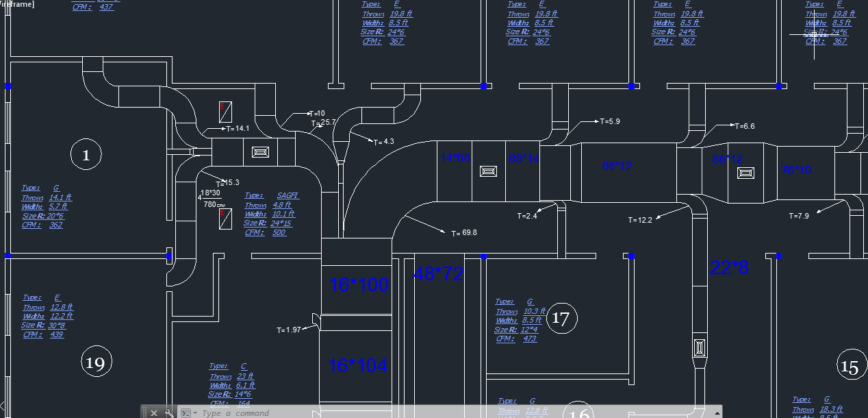868x418 pixels.
Task: Select the room 1 number circle
Action: [86, 155]
